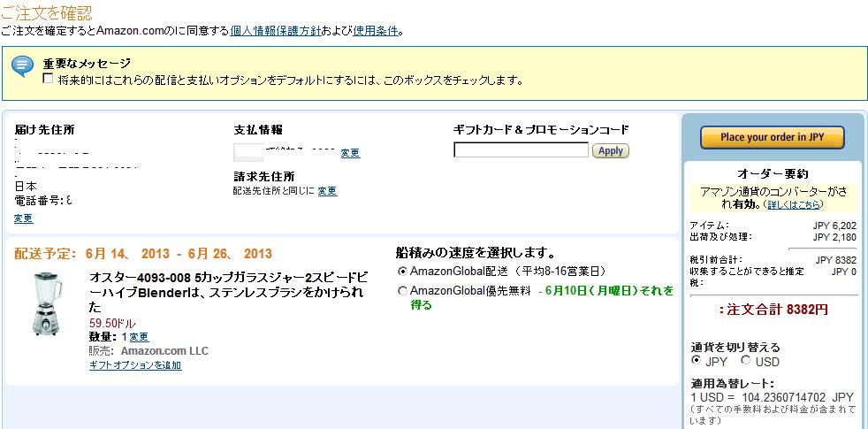
Task: Click the estimated delivery date heading
Action: click(x=143, y=254)
